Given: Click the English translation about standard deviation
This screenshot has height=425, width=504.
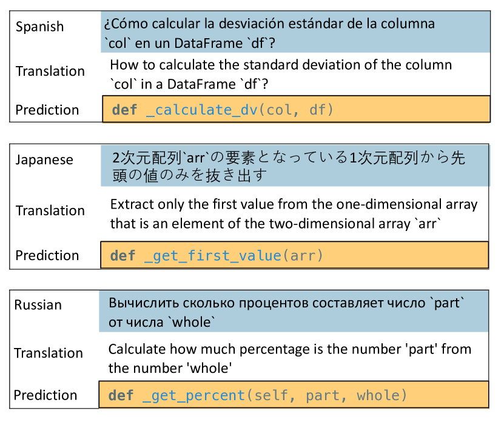Looking at the screenshot, I should tap(280, 74).
